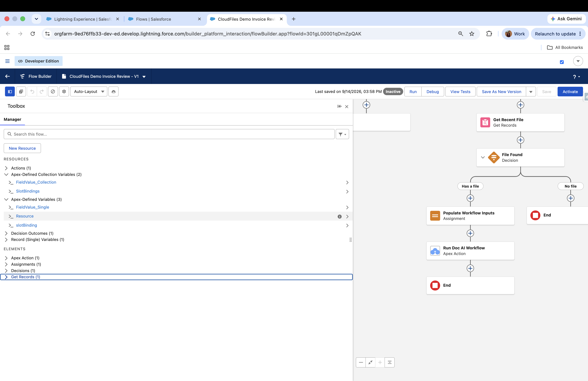The image size is (588, 381).
Task: Select the Manager tab
Action: click(12, 119)
